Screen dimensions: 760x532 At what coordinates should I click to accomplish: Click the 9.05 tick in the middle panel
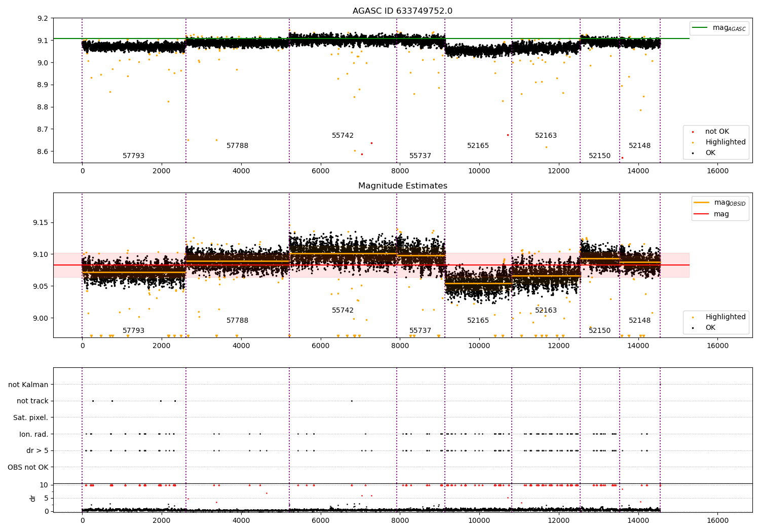pyautogui.click(x=41, y=287)
